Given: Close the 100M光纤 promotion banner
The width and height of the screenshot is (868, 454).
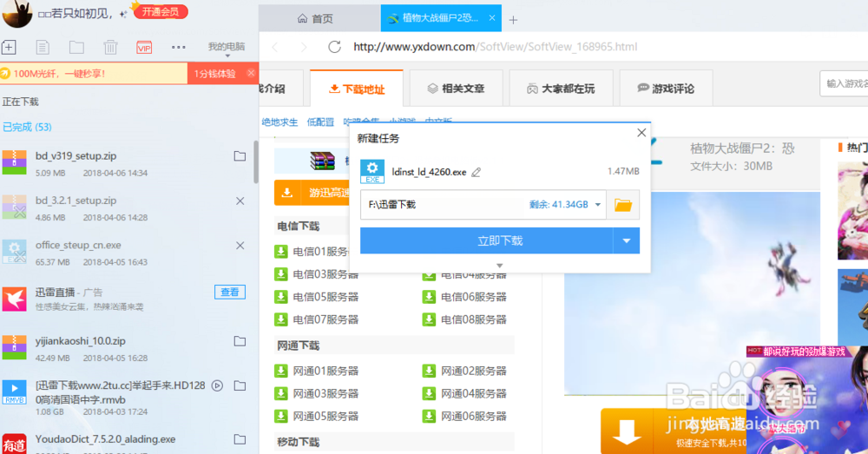Looking at the screenshot, I should [251, 73].
